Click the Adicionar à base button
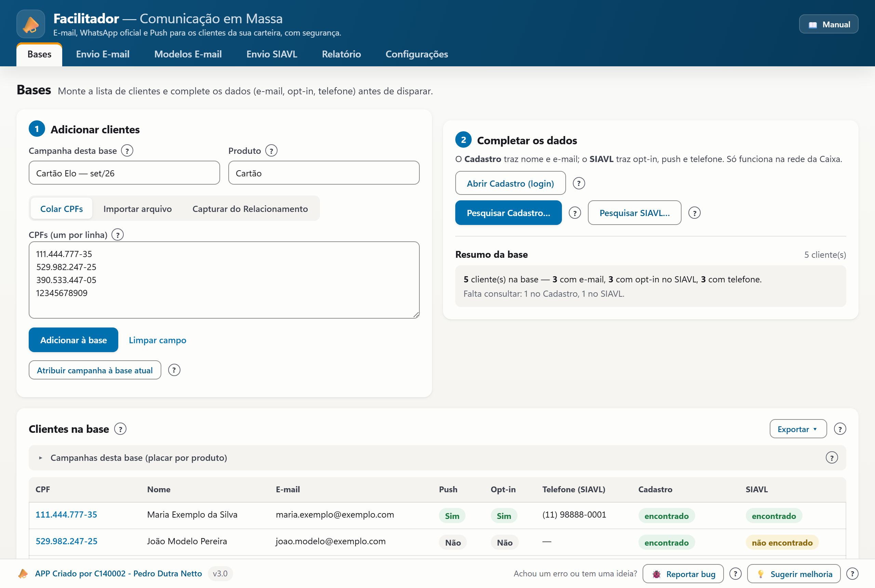Viewport: 875px width, 588px height. click(73, 340)
